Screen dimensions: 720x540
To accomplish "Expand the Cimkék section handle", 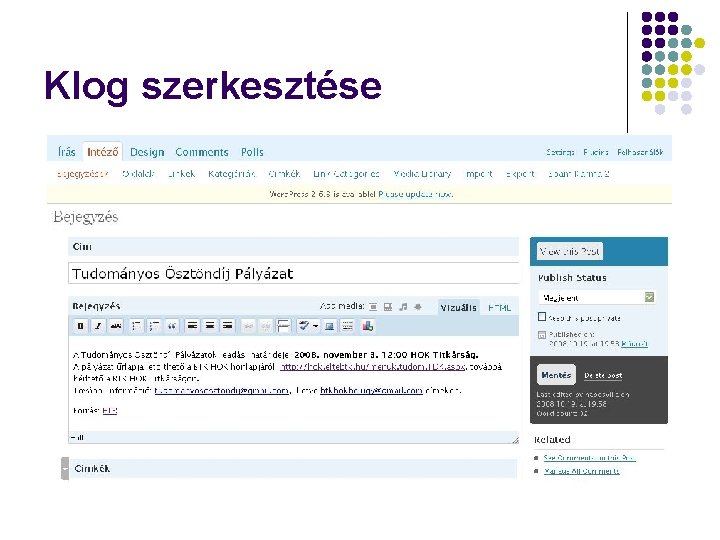I will [65, 469].
